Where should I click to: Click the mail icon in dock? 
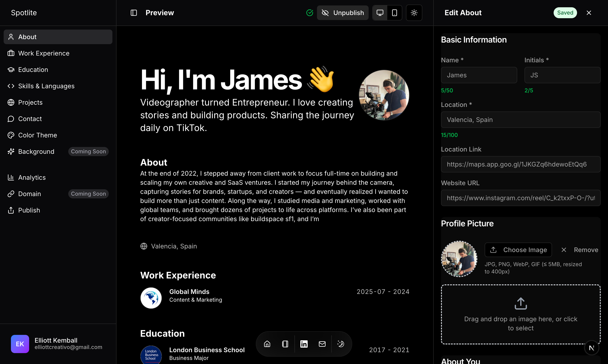pos(322,344)
